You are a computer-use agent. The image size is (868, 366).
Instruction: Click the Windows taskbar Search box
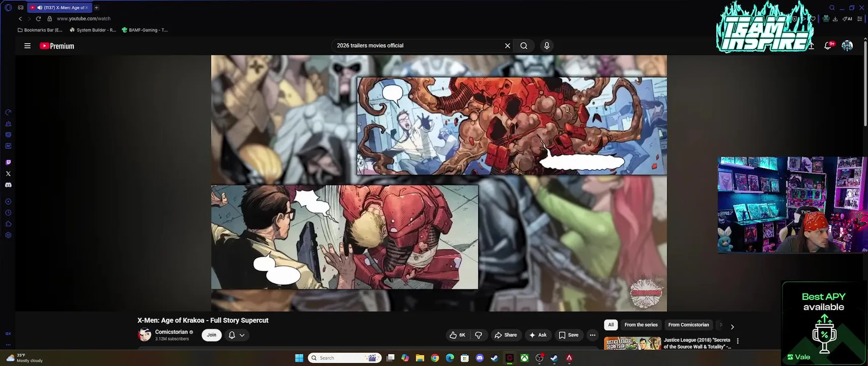click(x=345, y=358)
